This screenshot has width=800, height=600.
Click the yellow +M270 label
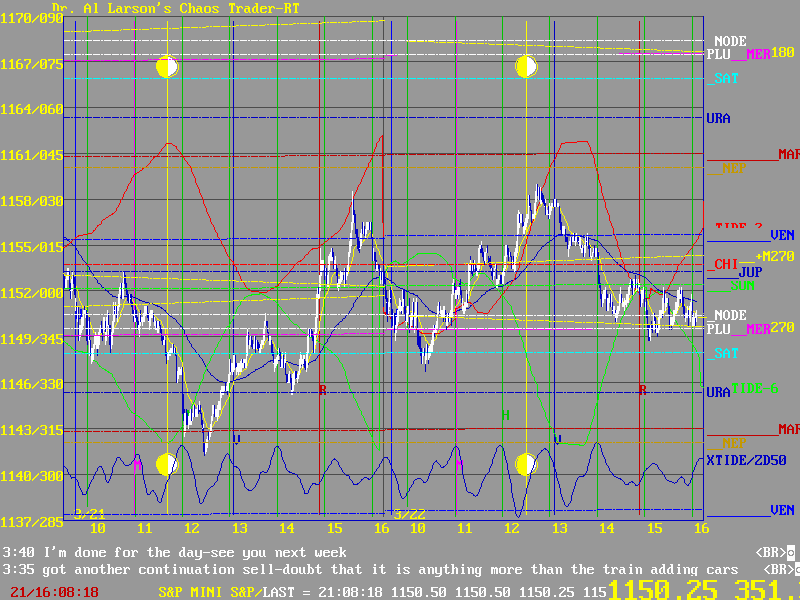pyautogui.click(x=774, y=257)
